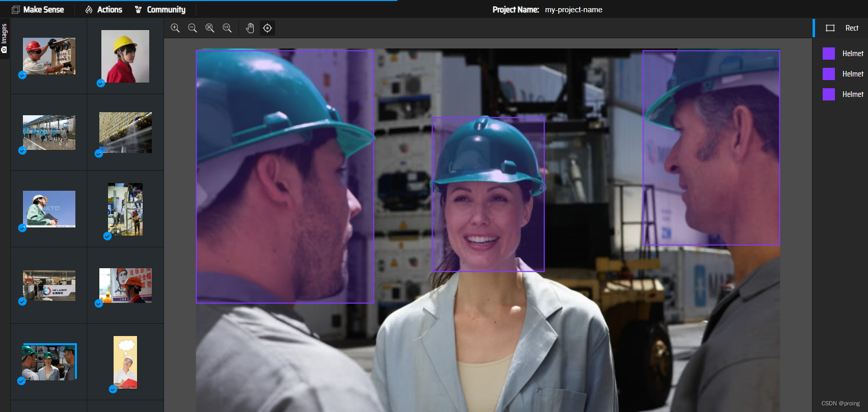Open the red helmet worker thumbnail

49,56
